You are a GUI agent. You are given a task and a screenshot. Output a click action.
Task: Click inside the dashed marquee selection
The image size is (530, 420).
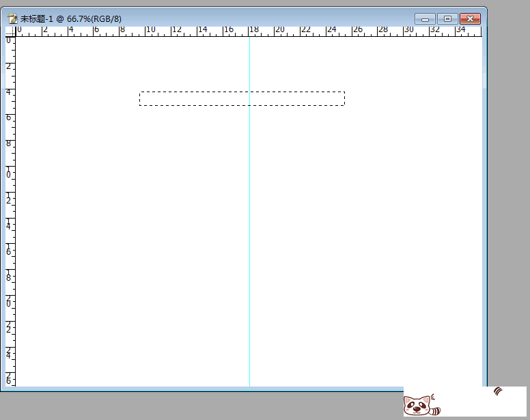point(205,98)
